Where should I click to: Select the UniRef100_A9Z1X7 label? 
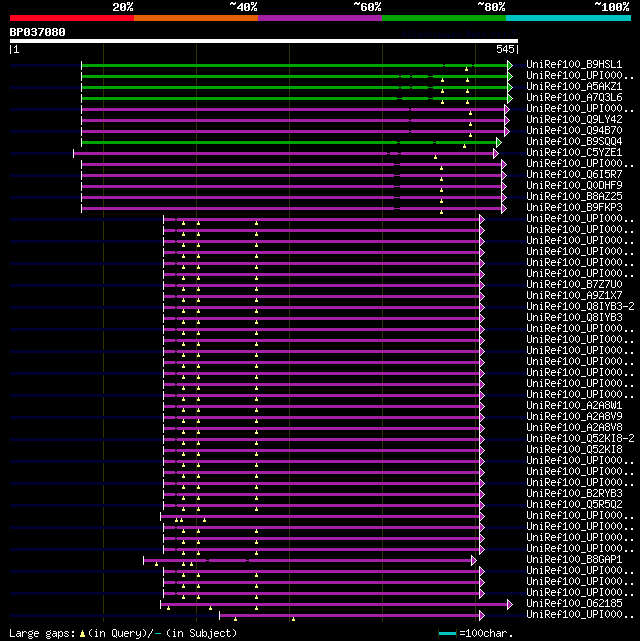click(574, 295)
